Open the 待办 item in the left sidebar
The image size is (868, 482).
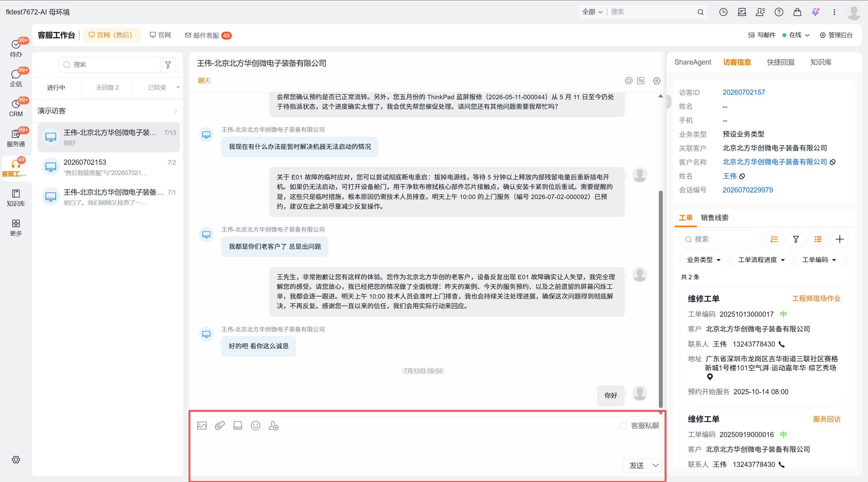coord(16,48)
